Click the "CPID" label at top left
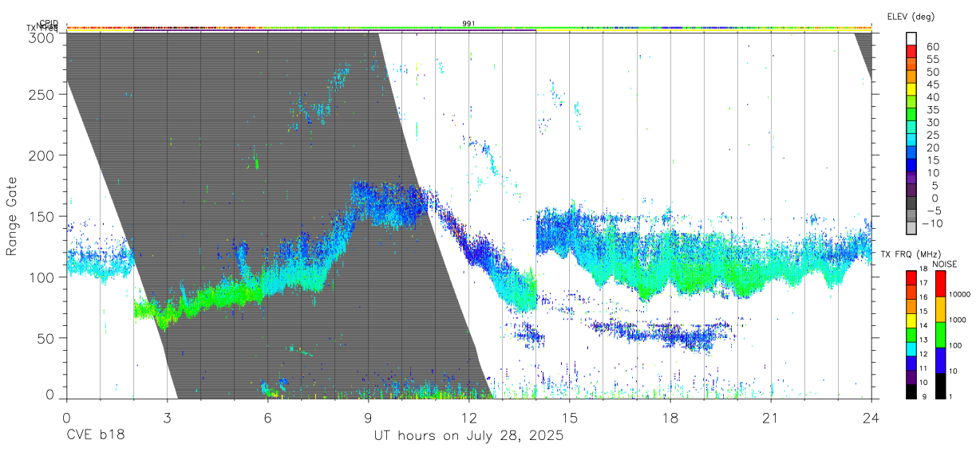Image resolution: width=980 pixels, height=452 pixels. coord(49,23)
